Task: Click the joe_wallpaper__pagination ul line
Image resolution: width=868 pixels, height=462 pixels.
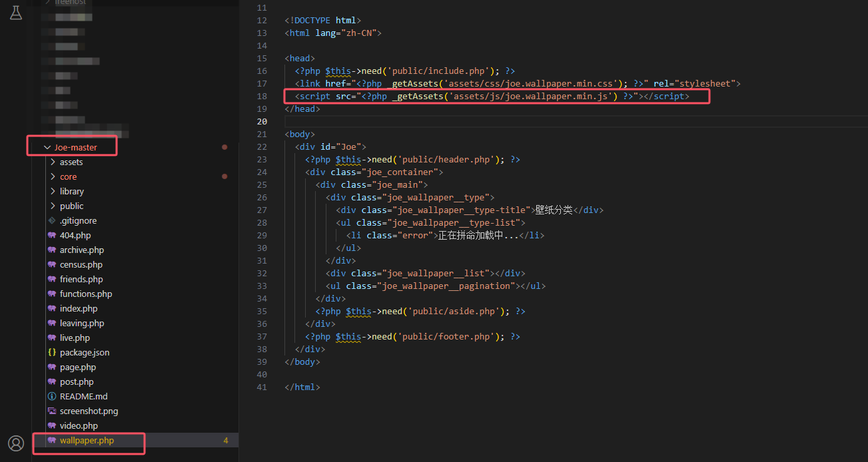Action: [x=436, y=286]
